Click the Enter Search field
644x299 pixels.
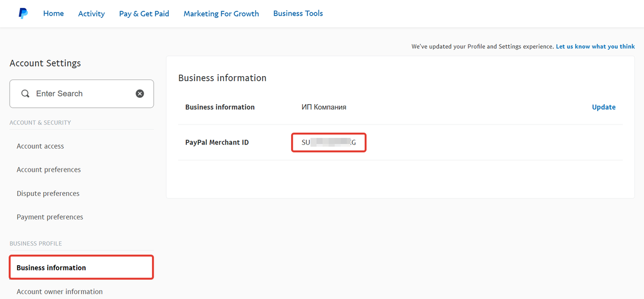82,93
